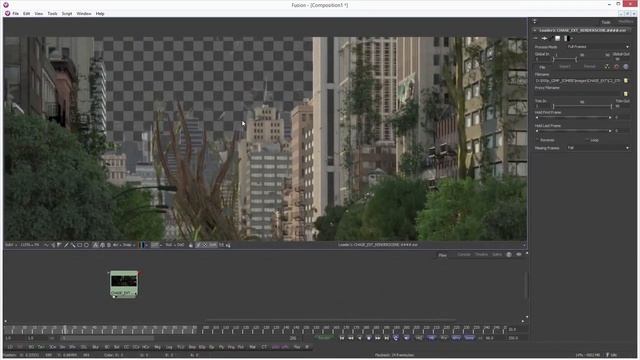Adjust the Trim In range slider
The image size is (640, 360).
pyautogui.click(x=582, y=107)
